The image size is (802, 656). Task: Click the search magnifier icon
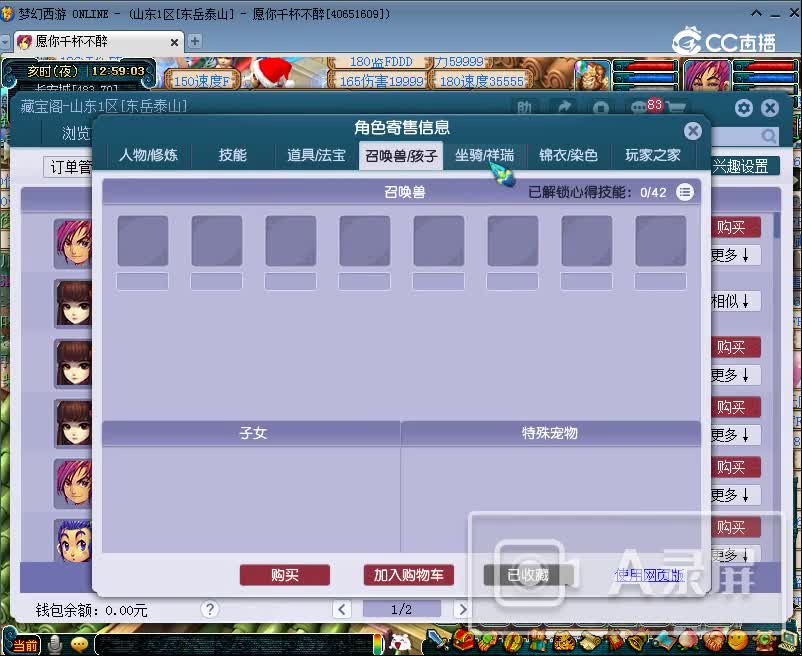point(768,135)
